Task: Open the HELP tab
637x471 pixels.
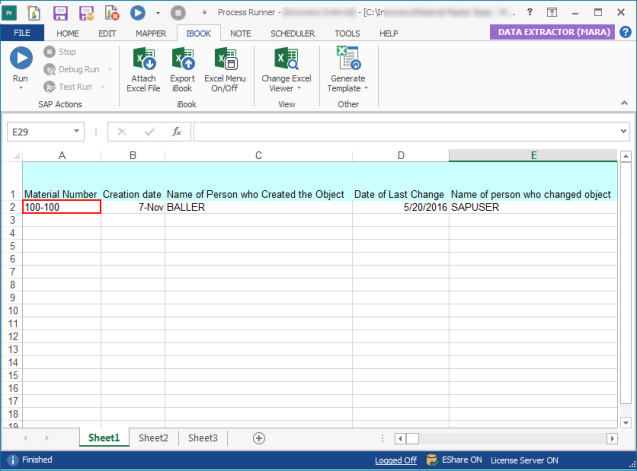Action: click(x=389, y=33)
